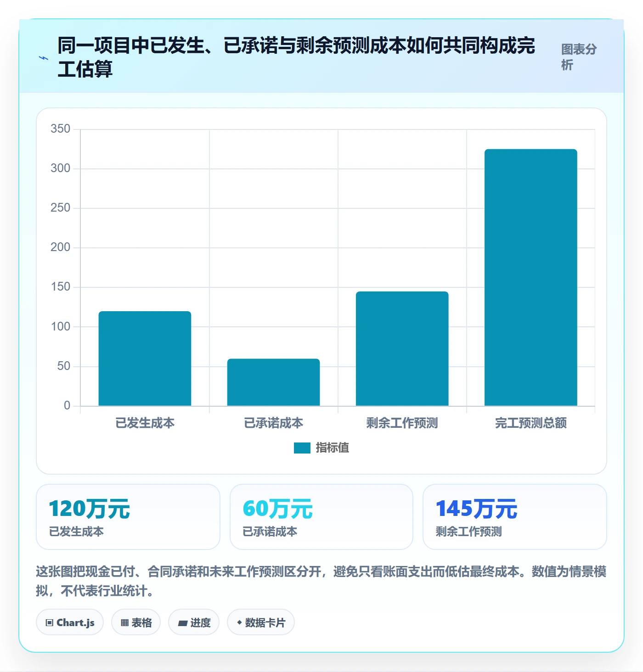The image size is (643, 672).
Task: Click the 指标值 legend label
Action: pos(333,448)
